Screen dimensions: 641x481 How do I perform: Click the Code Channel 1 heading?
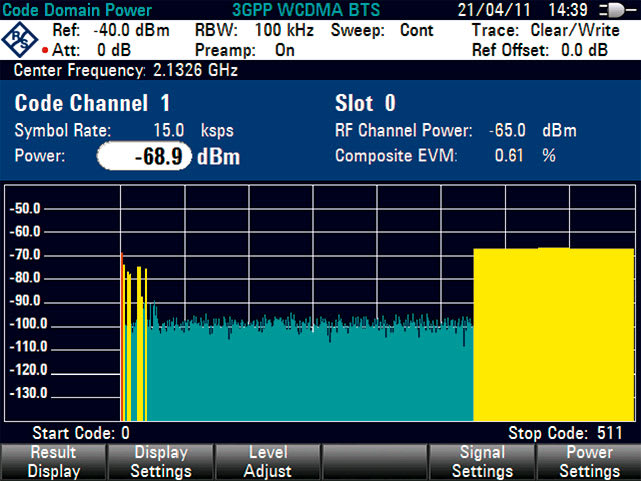click(x=92, y=103)
